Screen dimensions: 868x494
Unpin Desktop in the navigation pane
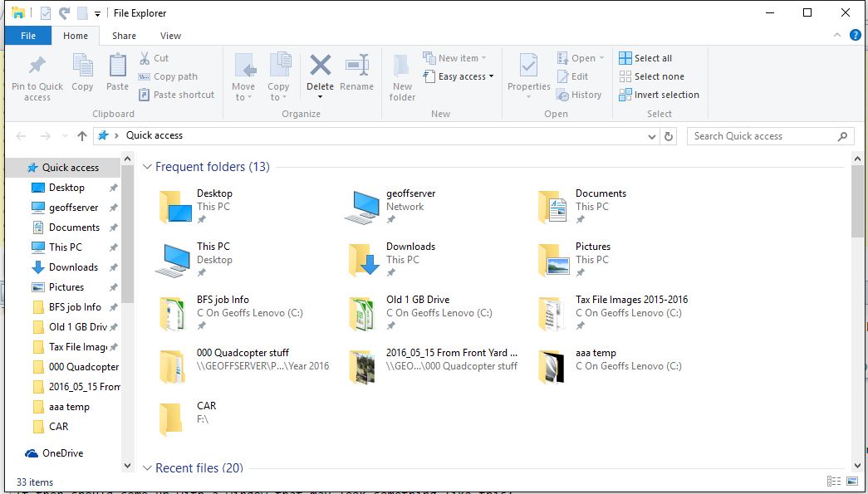pyautogui.click(x=113, y=188)
